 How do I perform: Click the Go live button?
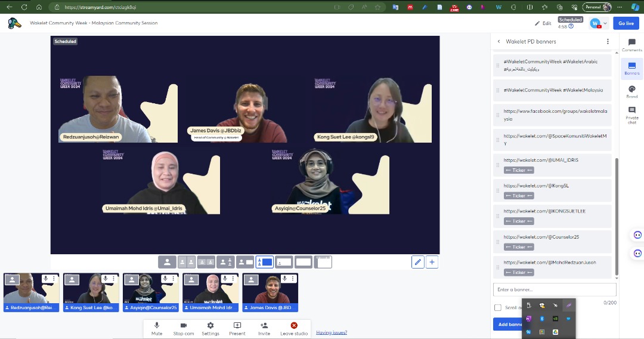coord(626,23)
